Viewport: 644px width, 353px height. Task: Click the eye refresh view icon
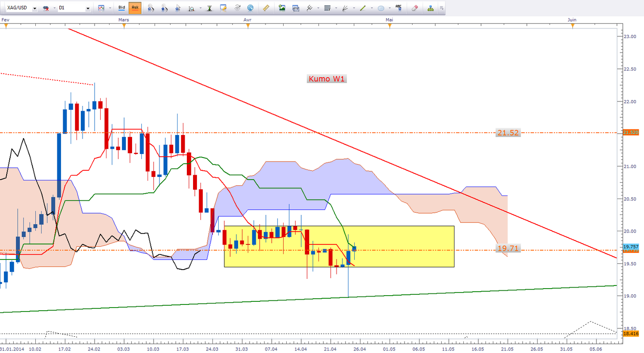click(237, 8)
